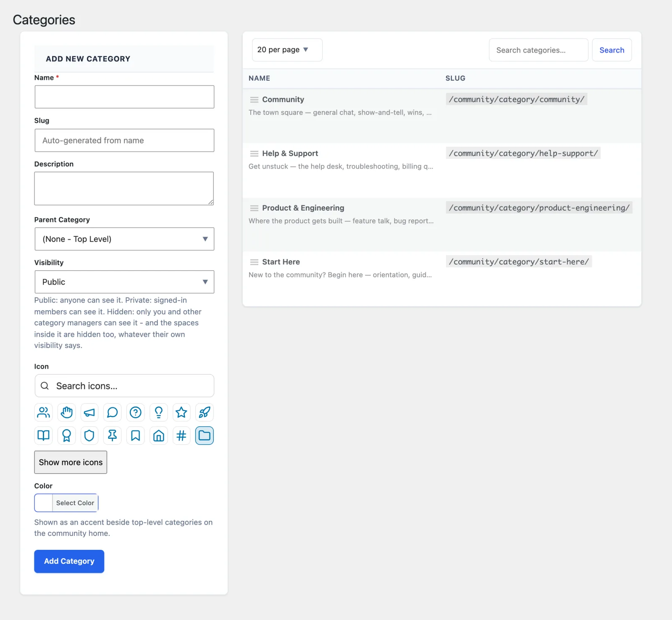Select the question mark circle icon

coord(135,412)
